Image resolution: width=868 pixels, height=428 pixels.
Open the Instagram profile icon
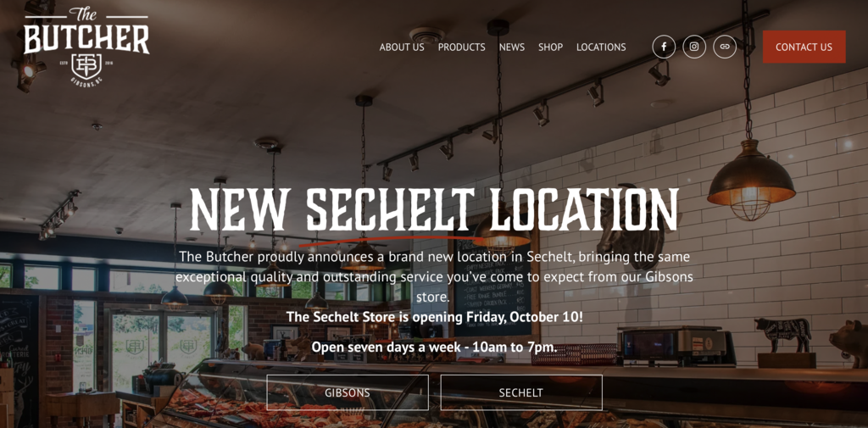[x=694, y=47]
